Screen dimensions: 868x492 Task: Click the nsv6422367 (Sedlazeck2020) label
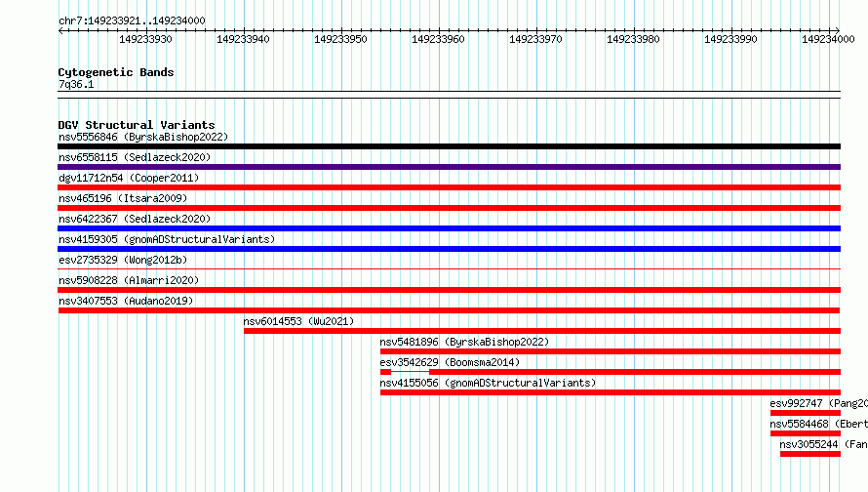coord(135,219)
